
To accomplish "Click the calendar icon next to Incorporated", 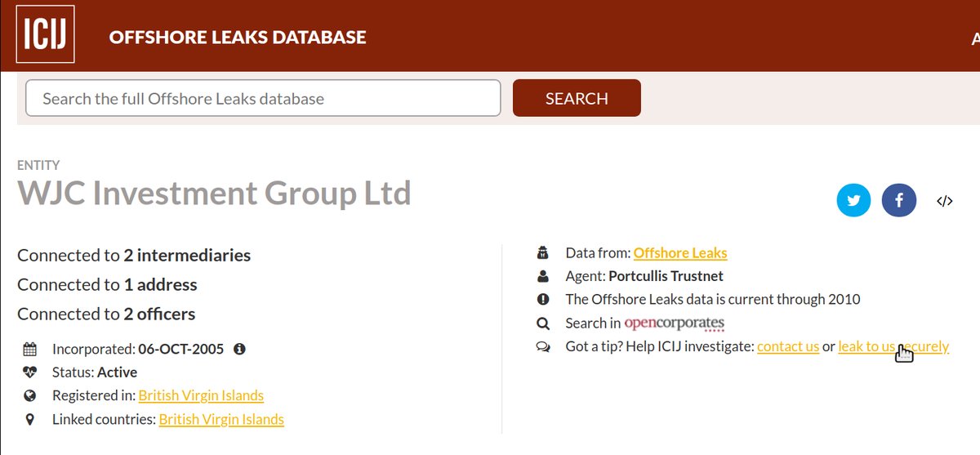I will click(30, 350).
